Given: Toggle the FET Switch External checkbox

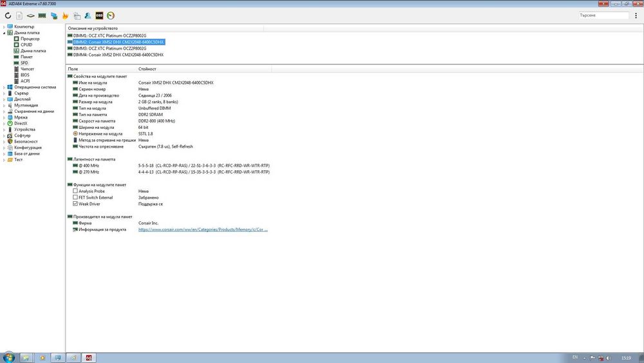Looking at the screenshot, I should click(75, 197).
